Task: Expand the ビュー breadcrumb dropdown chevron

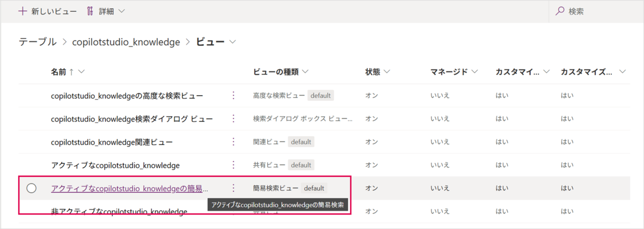Action: pyautogui.click(x=233, y=42)
